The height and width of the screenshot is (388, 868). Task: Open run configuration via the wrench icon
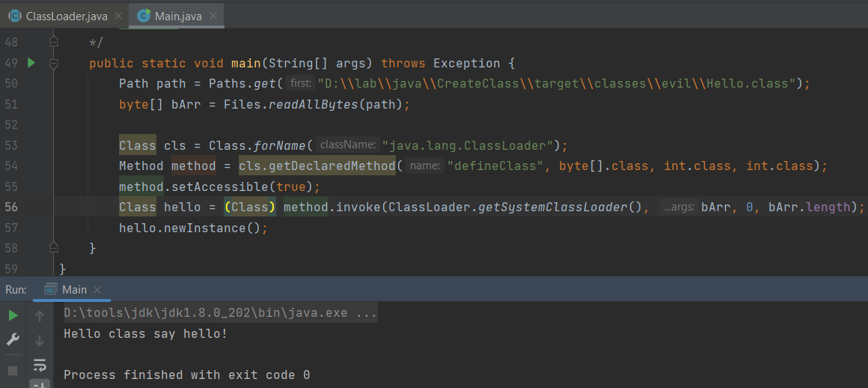[x=13, y=339]
